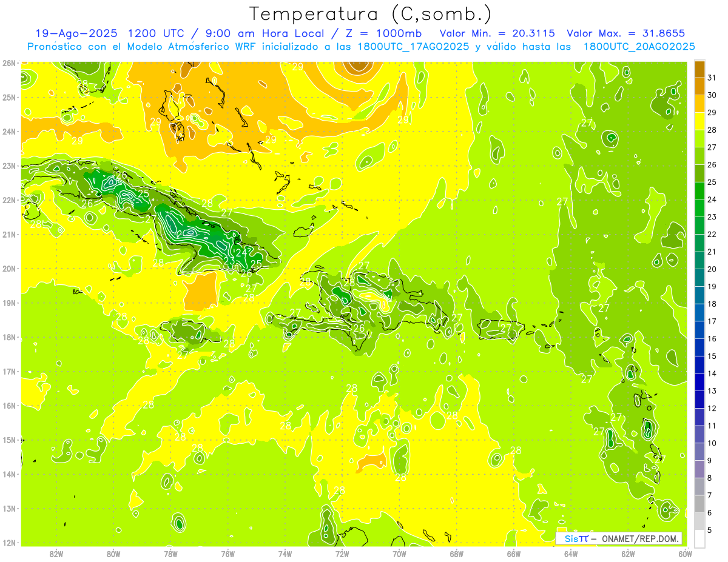Click the '16N' latitude axis label
The image size is (728, 562).
9,406
